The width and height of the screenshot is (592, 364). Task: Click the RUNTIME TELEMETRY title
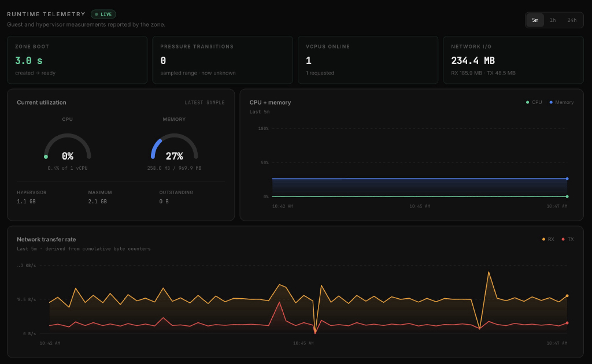[46, 14]
